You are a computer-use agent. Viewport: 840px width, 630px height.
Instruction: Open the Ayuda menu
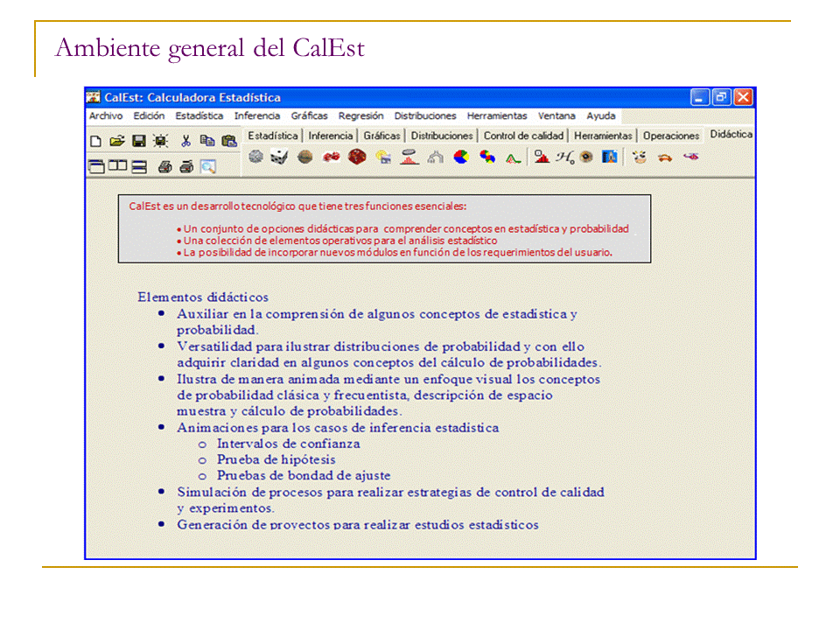point(601,115)
